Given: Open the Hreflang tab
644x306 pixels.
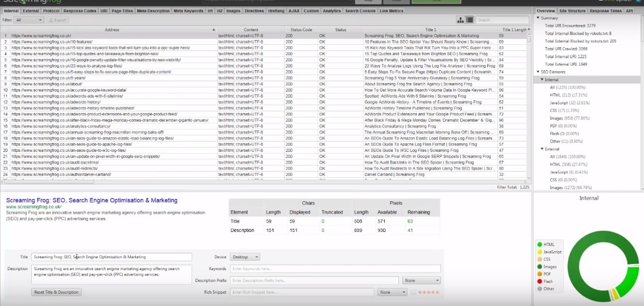Looking at the screenshot, I should [276, 11].
